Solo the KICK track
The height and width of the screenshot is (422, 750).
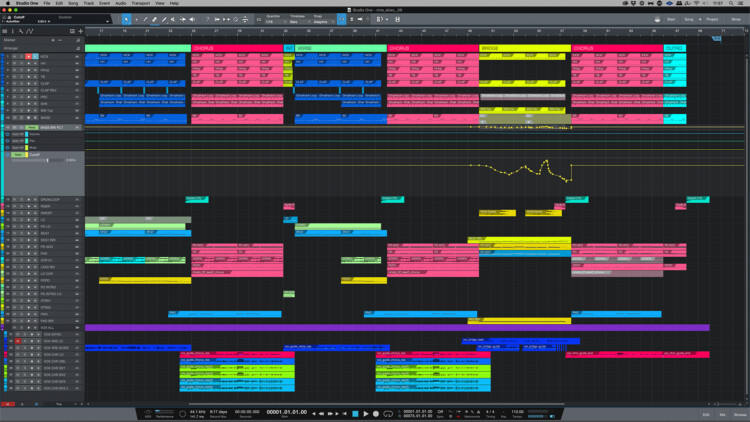click(21, 56)
